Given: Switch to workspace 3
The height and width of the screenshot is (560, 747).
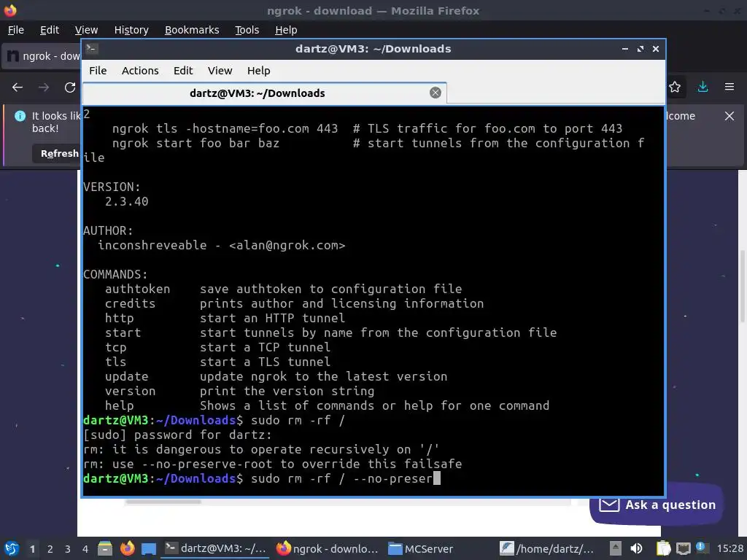Looking at the screenshot, I should [x=68, y=549].
